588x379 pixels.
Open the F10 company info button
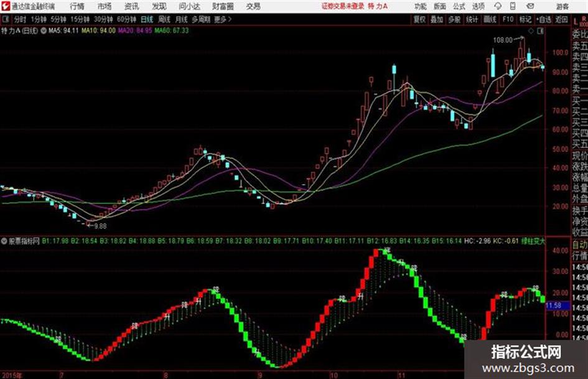tap(508, 19)
